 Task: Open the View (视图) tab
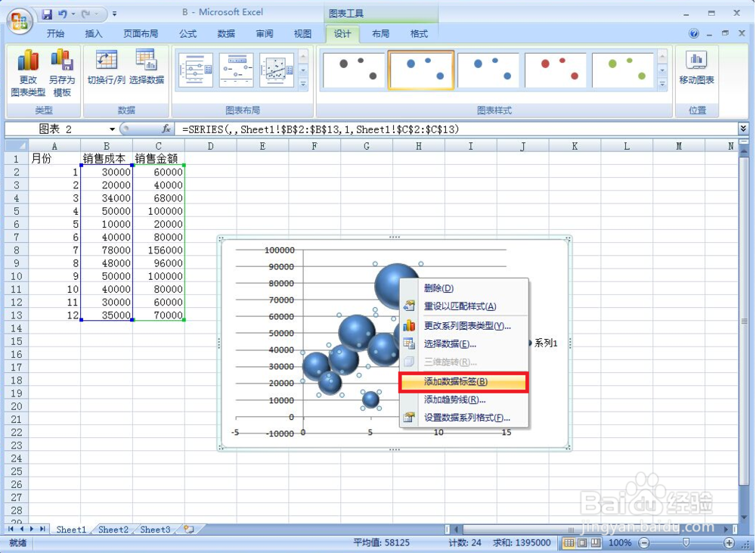303,33
